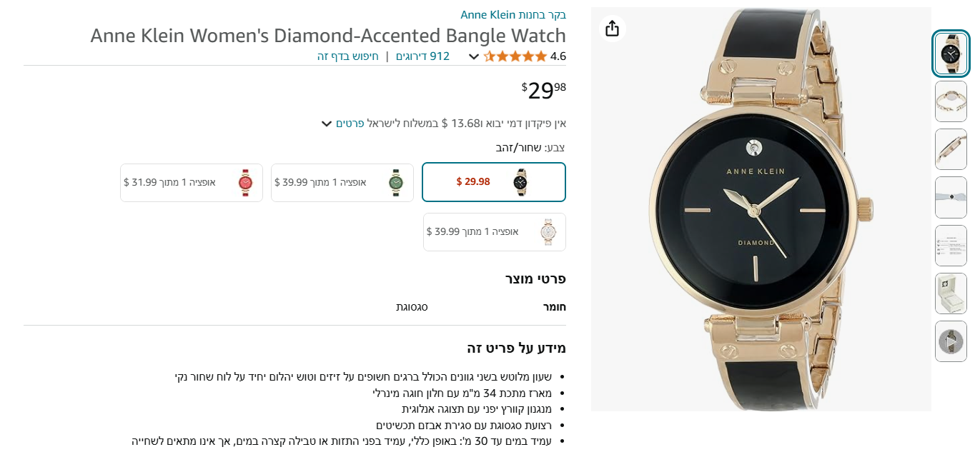Viewport: 980px width, 462px height.
Task: Click the search on this page link
Action: click(348, 56)
